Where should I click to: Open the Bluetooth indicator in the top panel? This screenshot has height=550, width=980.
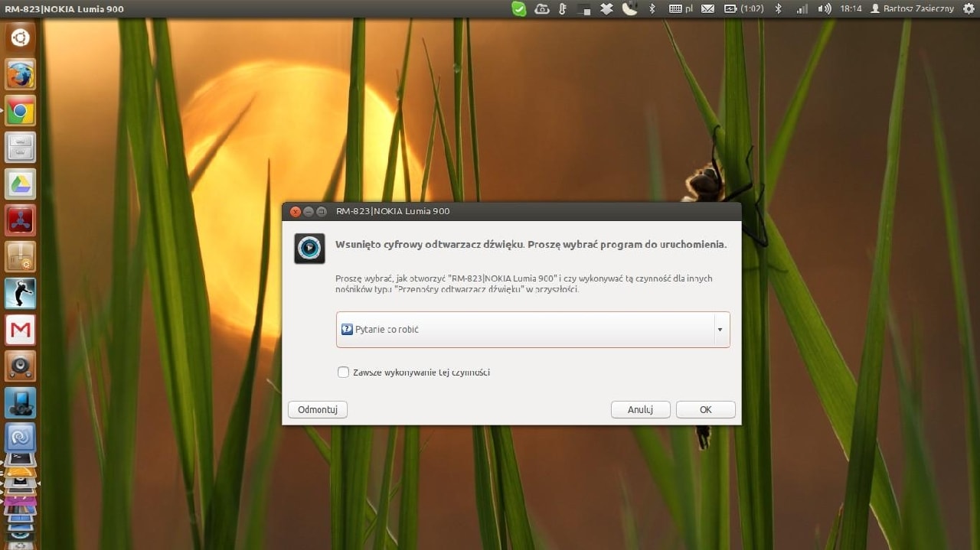pos(778,8)
